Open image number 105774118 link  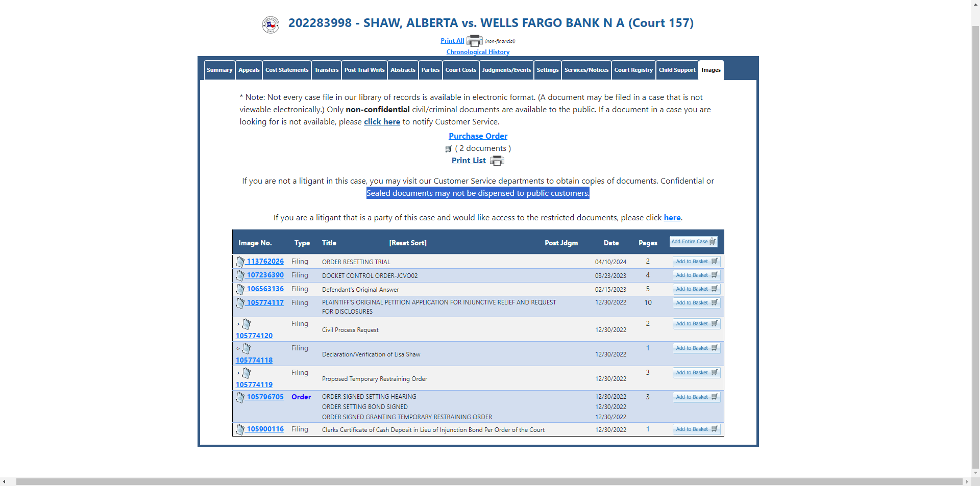(254, 360)
